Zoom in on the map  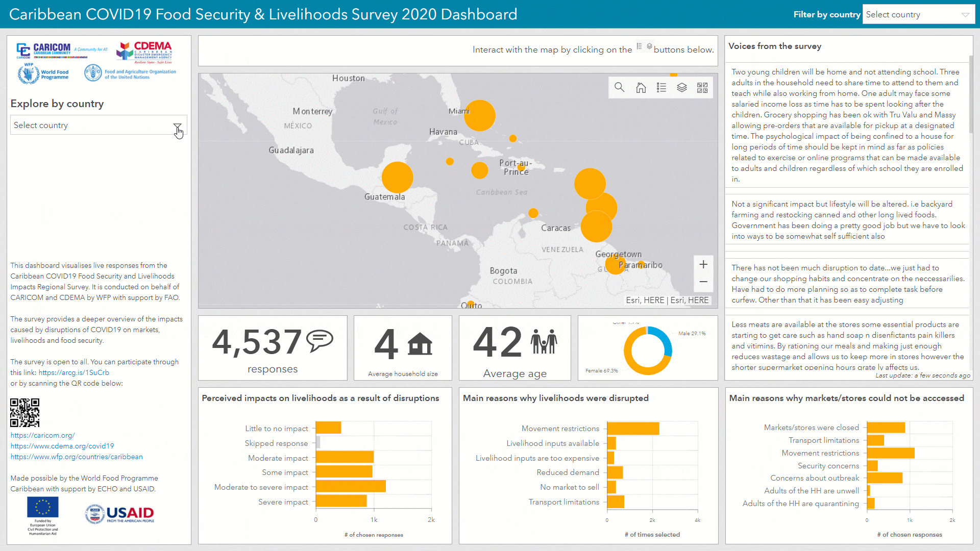pyautogui.click(x=703, y=264)
